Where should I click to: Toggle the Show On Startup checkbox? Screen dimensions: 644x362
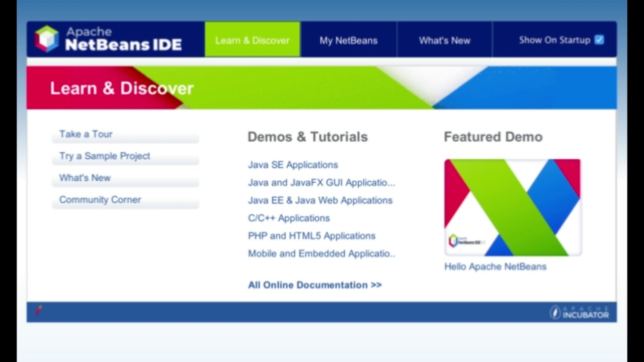click(x=599, y=40)
